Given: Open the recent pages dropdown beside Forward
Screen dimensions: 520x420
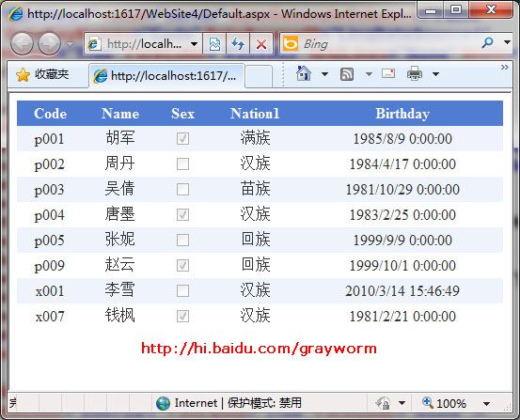Looking at the screenshot, I should [70, 44].
